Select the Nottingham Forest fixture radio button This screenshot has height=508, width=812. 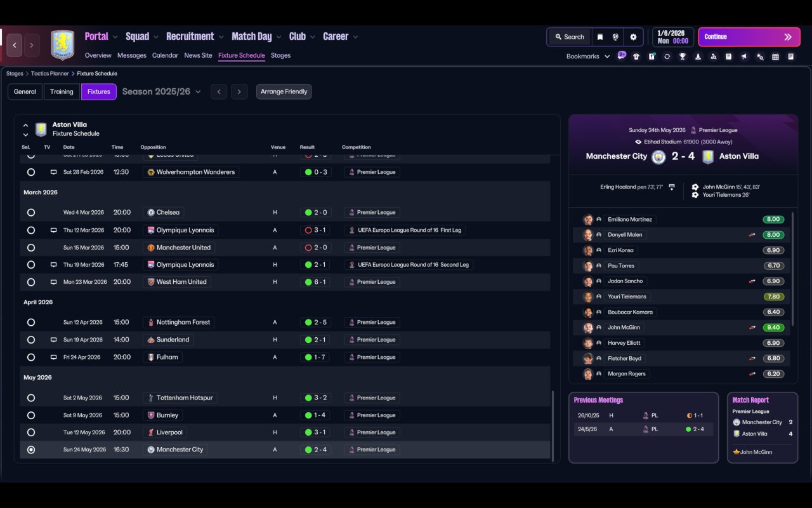point(30,323)
